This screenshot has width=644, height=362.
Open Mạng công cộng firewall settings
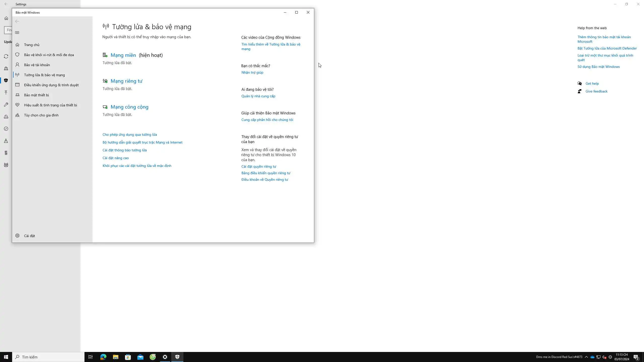129,107
